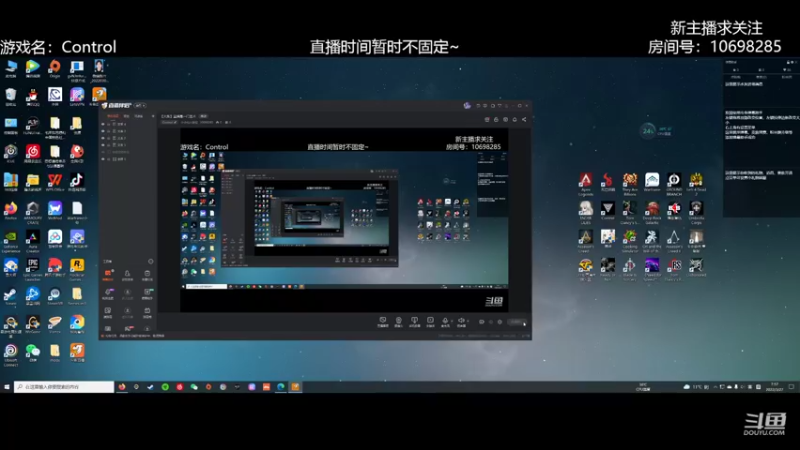Open the Epic Games Launcher desktop shortcut
800x450 pixels.
33,270
